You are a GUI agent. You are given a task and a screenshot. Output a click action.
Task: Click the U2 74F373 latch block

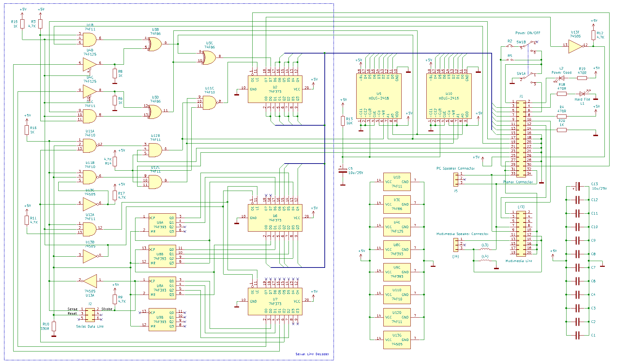(x=275, y=89)
